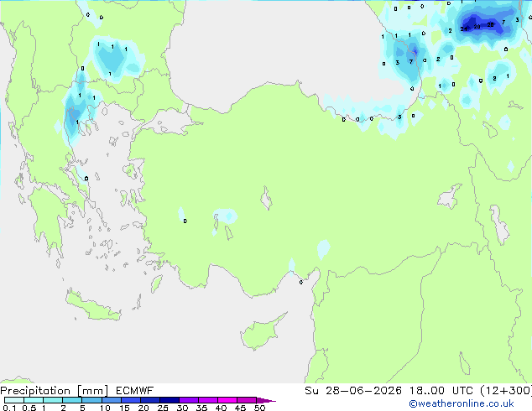The image size is (532, 411).
Task: Pick the legend swatch between 45 and 50
Action: pos(247,400)
